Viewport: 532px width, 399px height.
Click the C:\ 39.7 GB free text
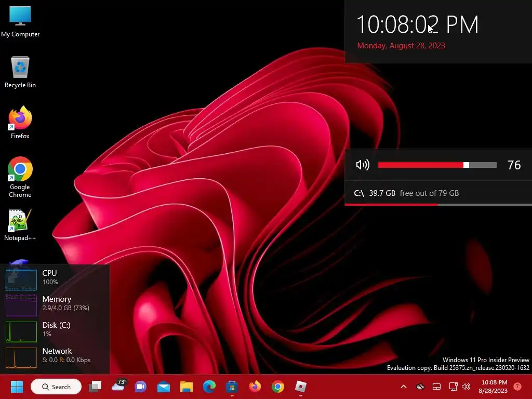click(406, 193)
